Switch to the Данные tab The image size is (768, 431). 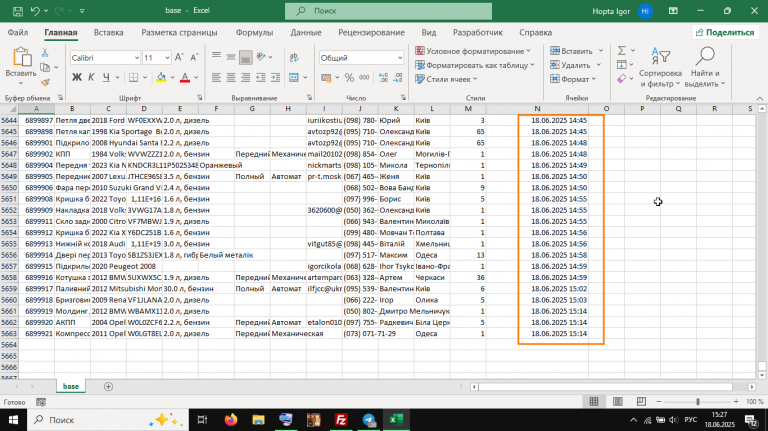[306, 32]
